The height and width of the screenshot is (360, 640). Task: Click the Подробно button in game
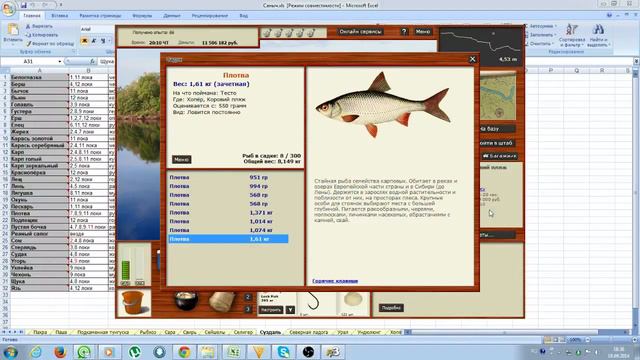391,308
